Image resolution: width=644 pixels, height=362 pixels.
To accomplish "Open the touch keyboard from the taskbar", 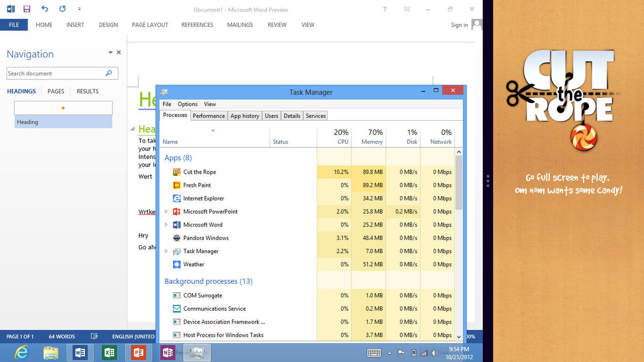I will (x=374, y=353).
